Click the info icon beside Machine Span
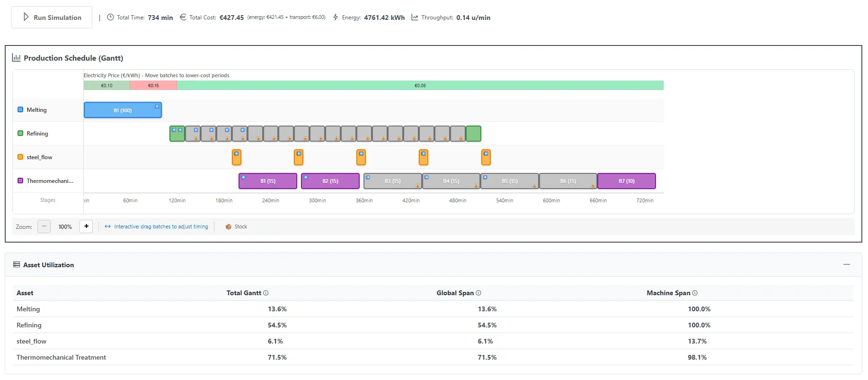 [x=695, y=293]
